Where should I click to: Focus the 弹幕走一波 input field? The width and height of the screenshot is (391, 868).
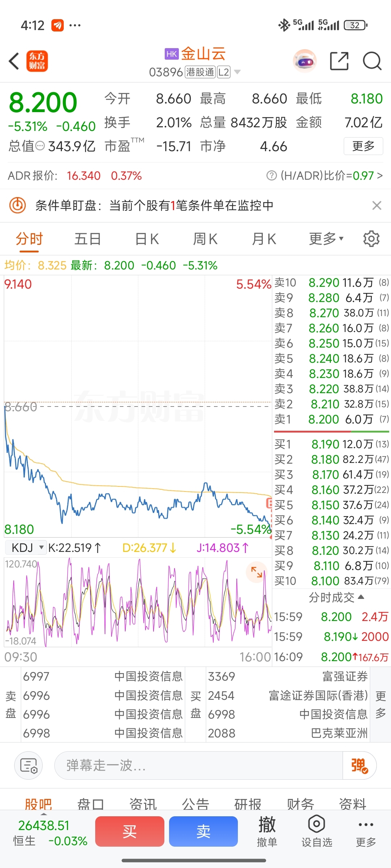coord(198,765)
